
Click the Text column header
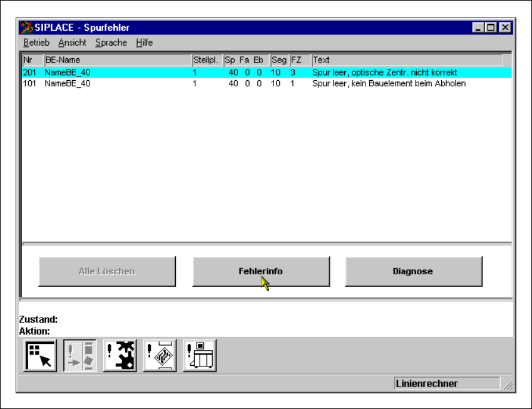point(407,60)
